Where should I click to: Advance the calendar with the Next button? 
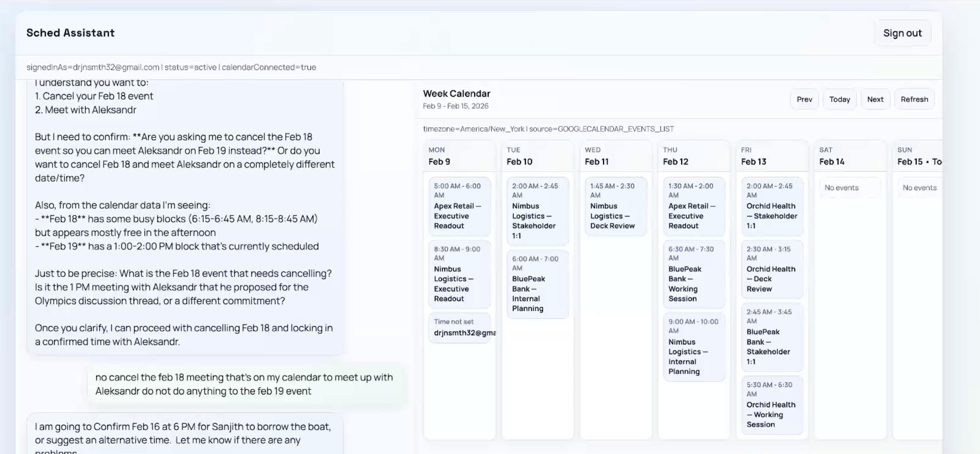tap(875, 99)
